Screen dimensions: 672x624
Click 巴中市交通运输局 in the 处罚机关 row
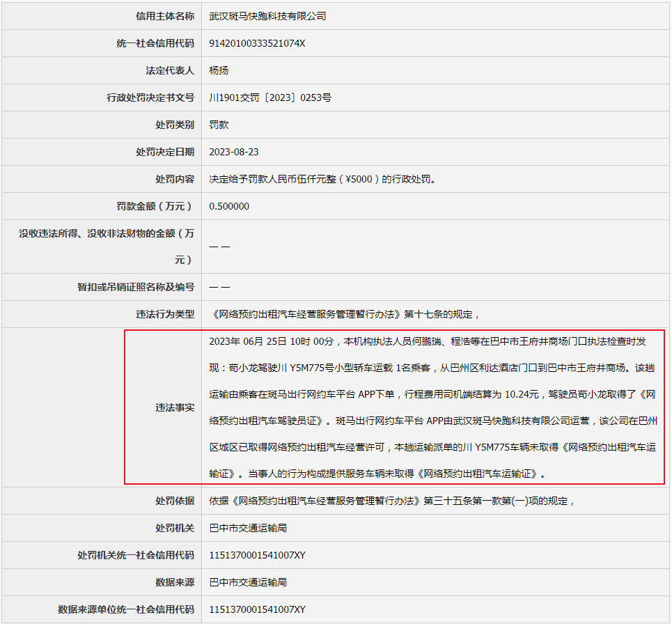tap(248, 528)
